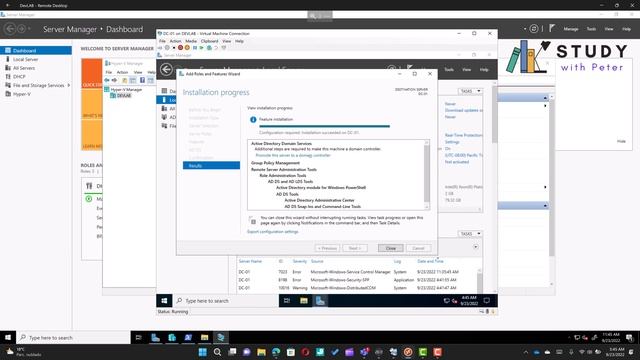This screenshot has height=360, width=640.
Task: Open Action menu in Virtual Machine Connection
Action: tap(175, 41)
